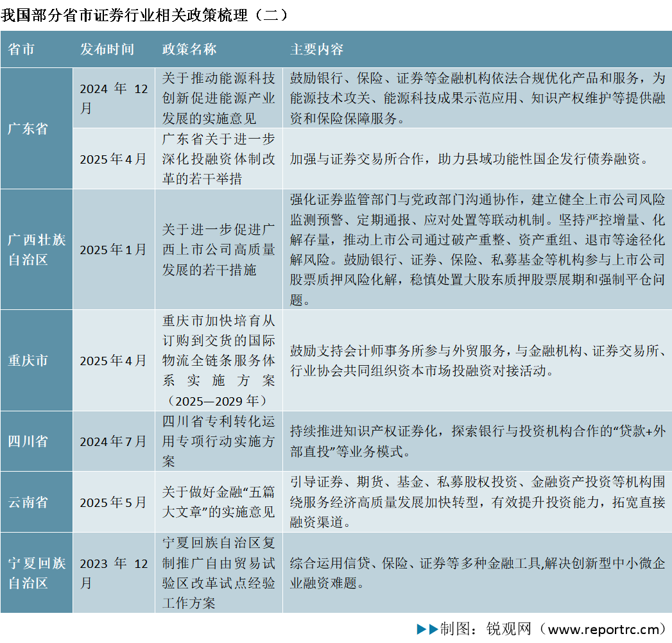Select the 宁夏回族自治区 row header cell

coord(35,568)
